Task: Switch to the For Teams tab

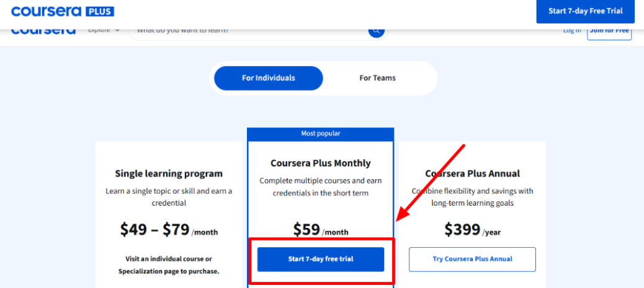Action: (377, 78)
